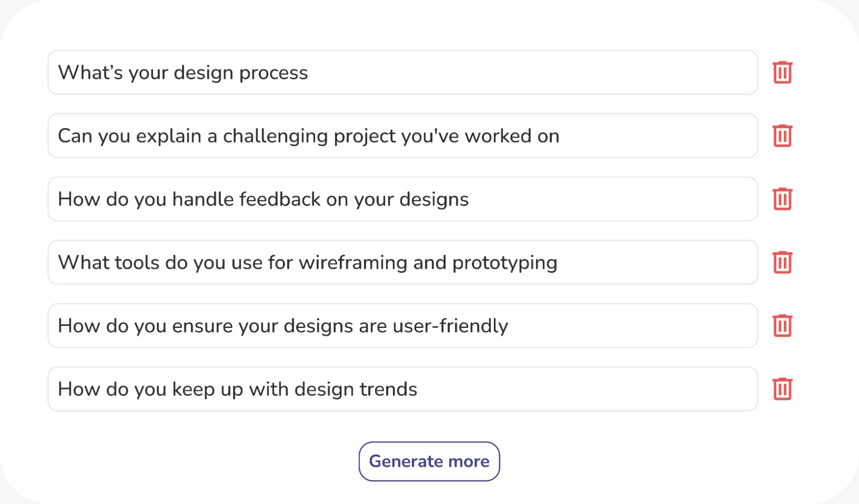859x504 pixels.
Task: Focus the user-friendly designs question field
Action: 403,326
